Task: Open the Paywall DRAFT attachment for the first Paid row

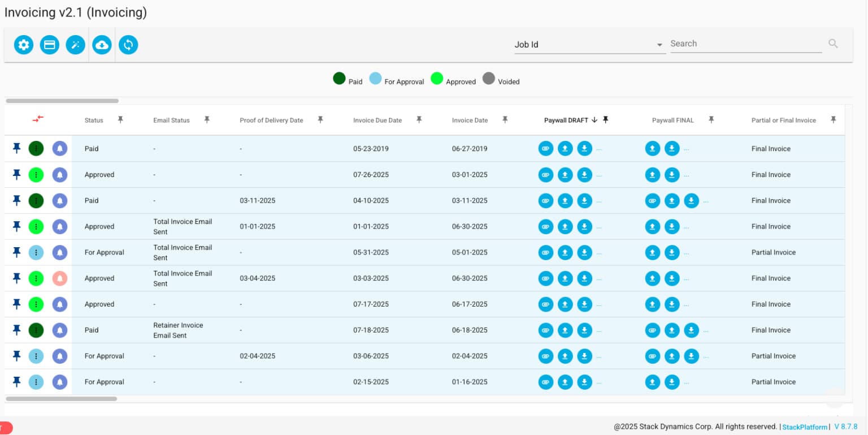Action: tap(545, 148)
